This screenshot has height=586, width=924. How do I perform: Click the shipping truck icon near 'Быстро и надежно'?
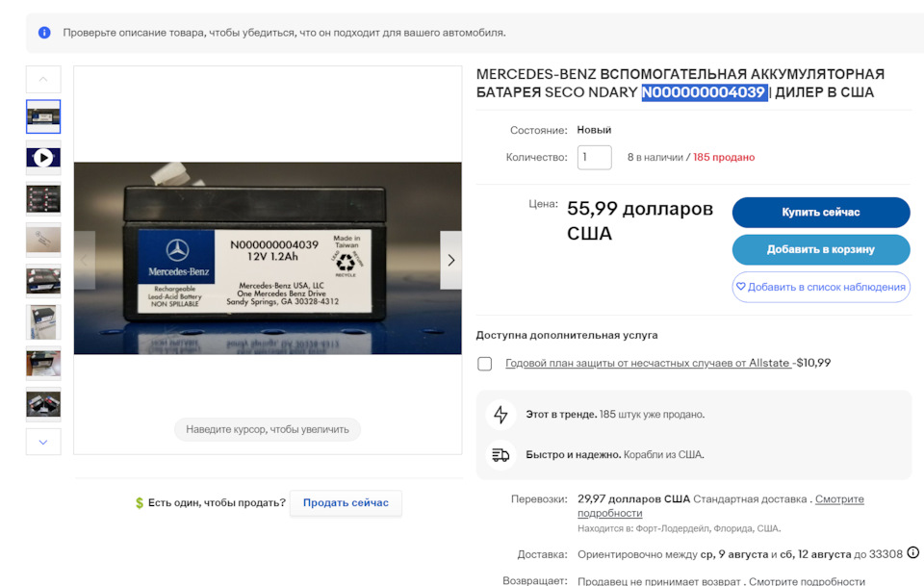[x=500, y=454]
